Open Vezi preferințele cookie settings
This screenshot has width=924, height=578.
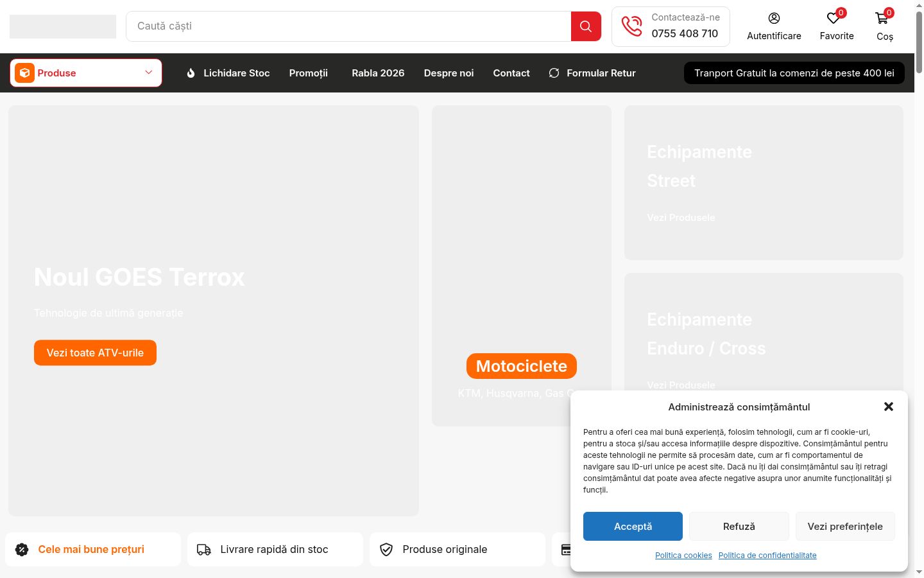845,526
